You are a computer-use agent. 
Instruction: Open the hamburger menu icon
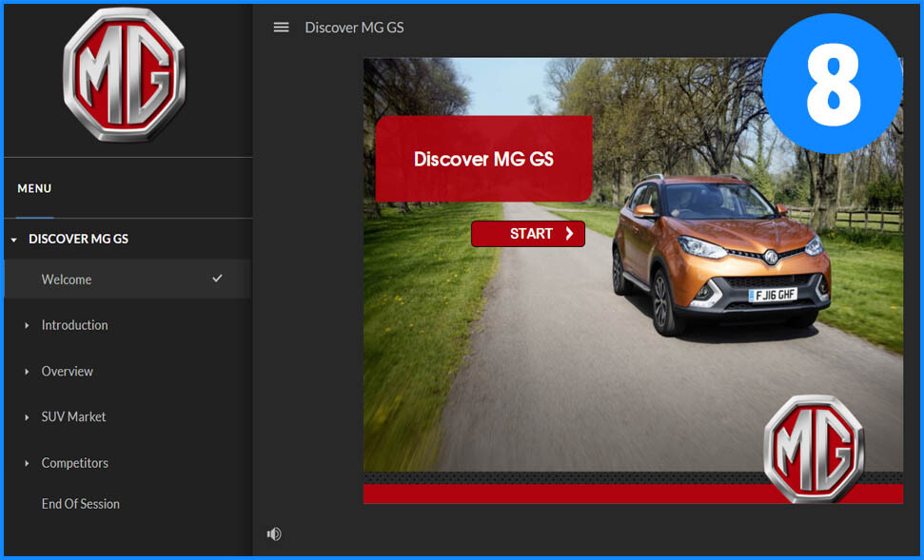click(281, 28)
